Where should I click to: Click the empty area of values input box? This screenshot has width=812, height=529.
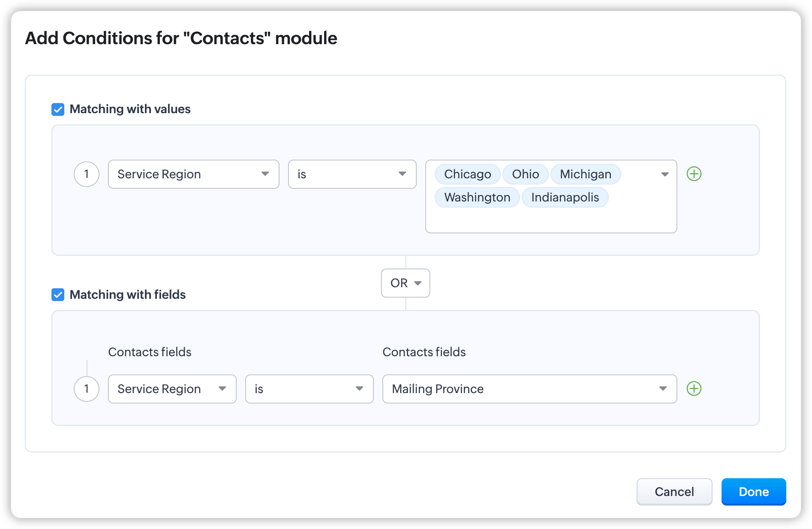[x=551, y=220]
